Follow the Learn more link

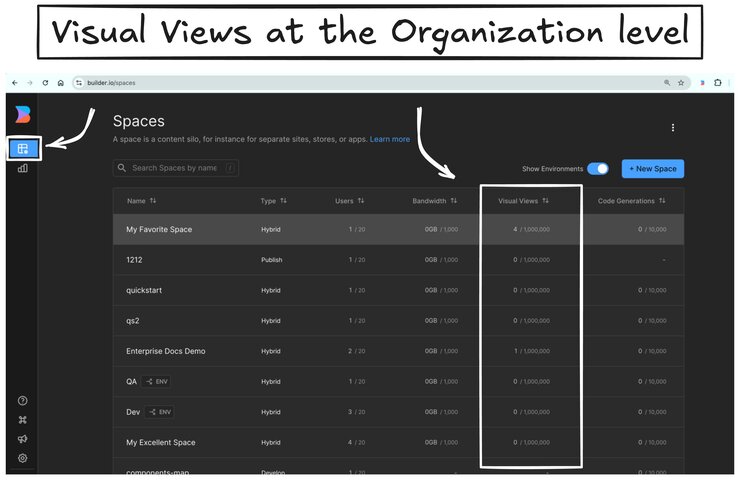389,139
